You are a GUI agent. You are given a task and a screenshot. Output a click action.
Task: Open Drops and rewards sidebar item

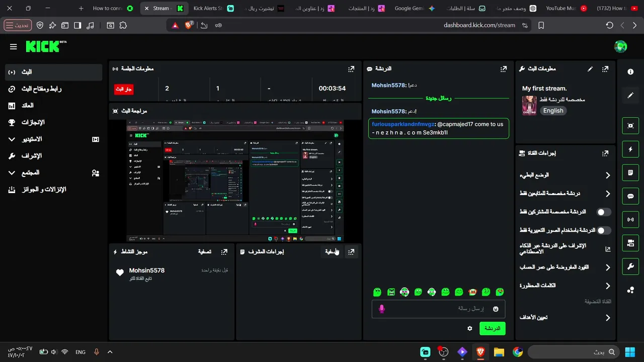pyautogui.click(x=54, y=190)
